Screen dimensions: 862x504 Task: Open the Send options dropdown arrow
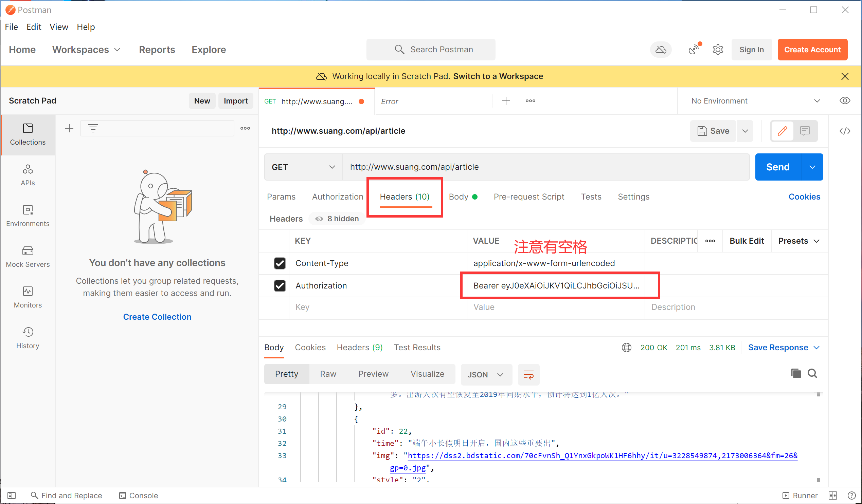(812, 167)
